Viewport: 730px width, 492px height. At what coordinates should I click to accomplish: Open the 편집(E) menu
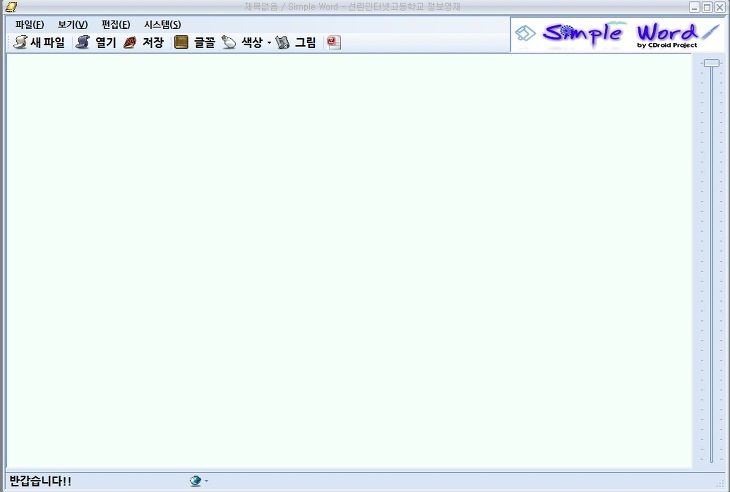116,24
